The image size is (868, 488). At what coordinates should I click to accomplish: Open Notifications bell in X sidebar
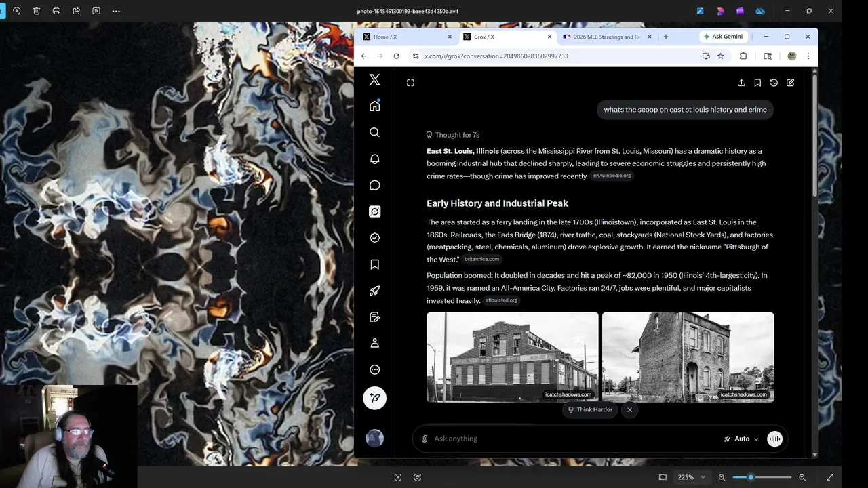tap(374, 159)
